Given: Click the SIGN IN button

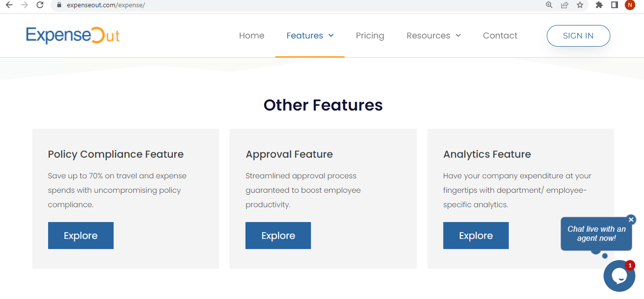Looking at the screenshot, I should pos(578,36).
